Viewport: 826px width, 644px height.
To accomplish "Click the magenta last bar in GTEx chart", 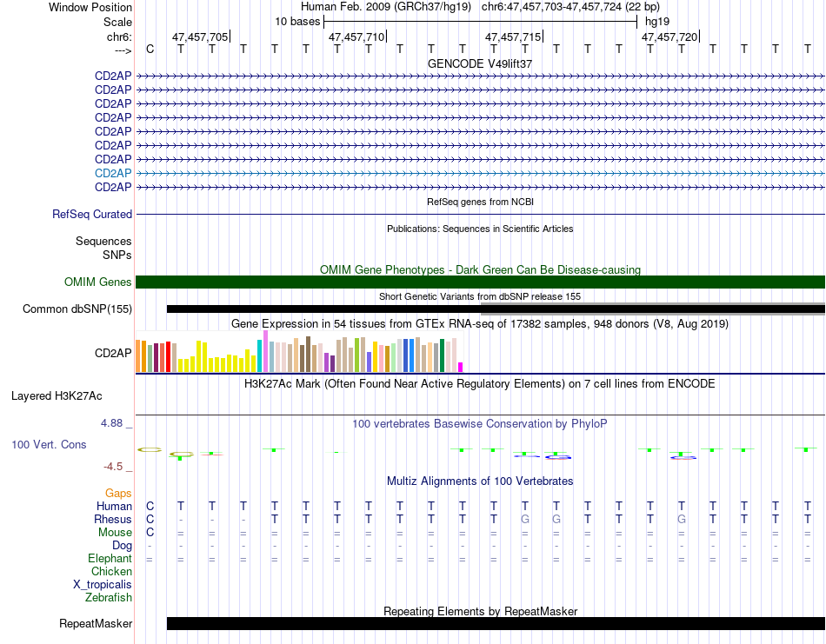I will [x=461, y=367].
